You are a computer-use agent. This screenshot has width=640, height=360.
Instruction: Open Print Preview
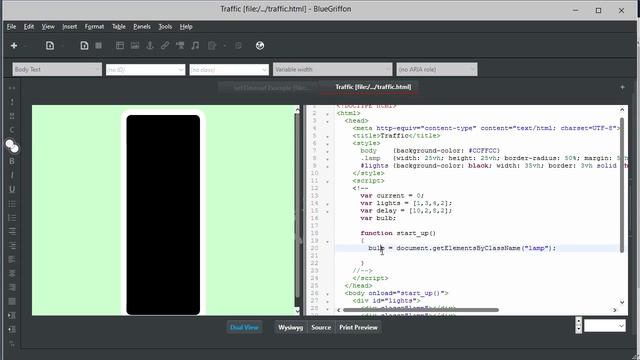pyautogui.click(x=358, y=327)
